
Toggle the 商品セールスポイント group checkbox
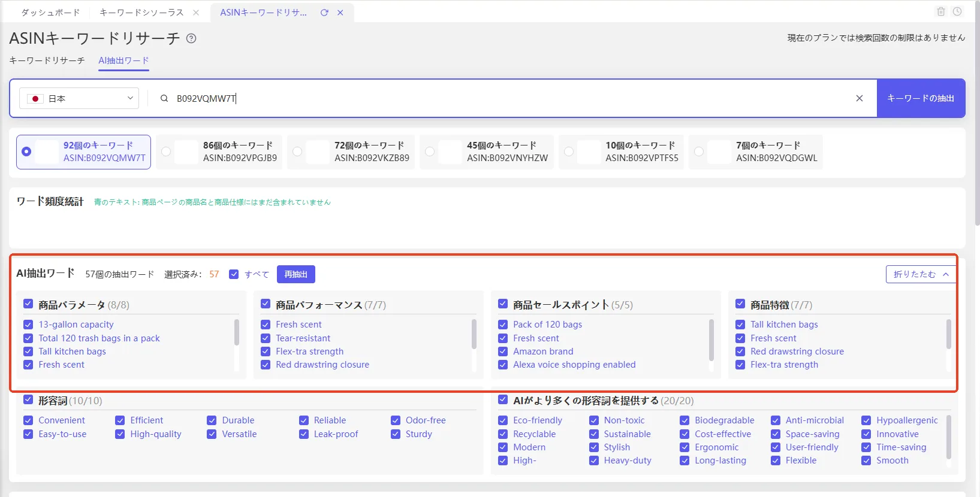pos(503,304)
